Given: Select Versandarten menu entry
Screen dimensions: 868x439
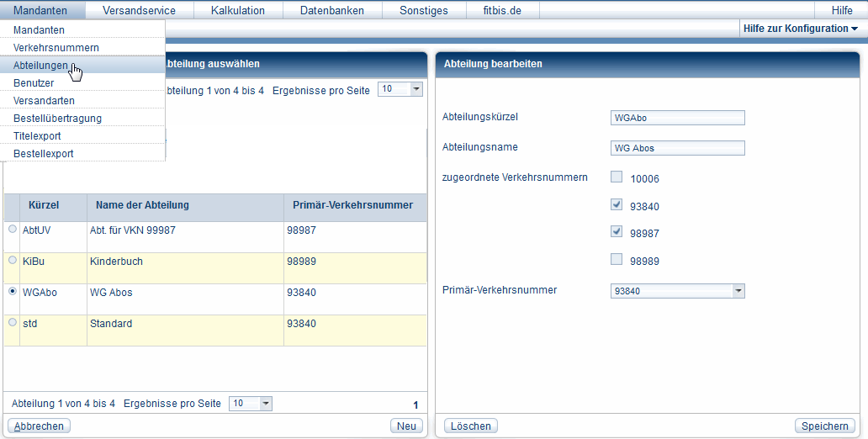Looking at the screenshot, I should coord(43,101).
